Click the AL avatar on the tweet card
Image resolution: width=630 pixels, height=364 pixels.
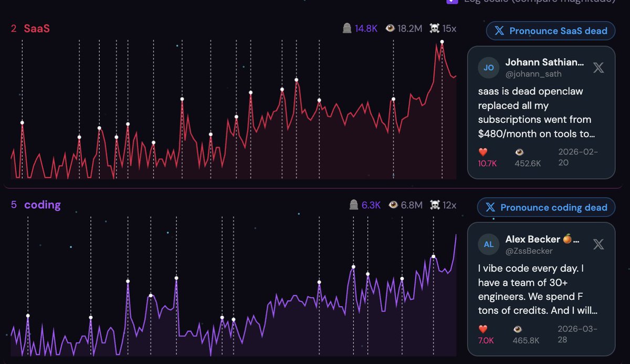point(488,244)
